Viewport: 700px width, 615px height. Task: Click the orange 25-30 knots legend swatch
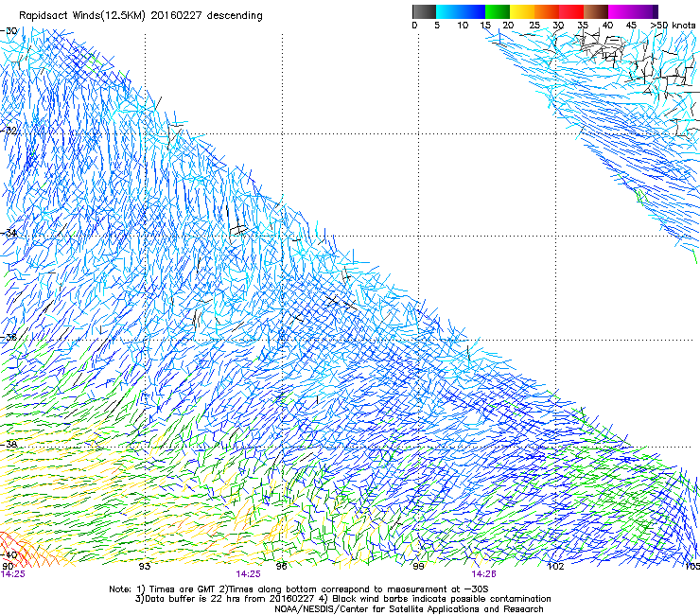click(547, 11)
